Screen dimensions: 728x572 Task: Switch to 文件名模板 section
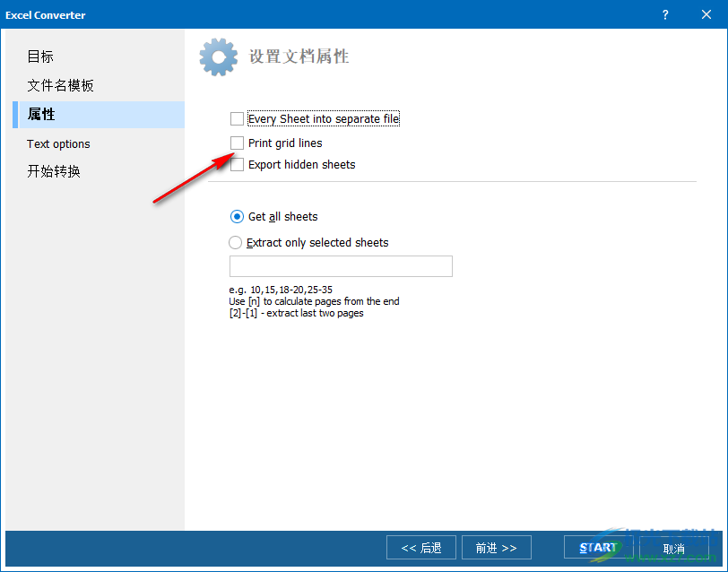(60, 85)
